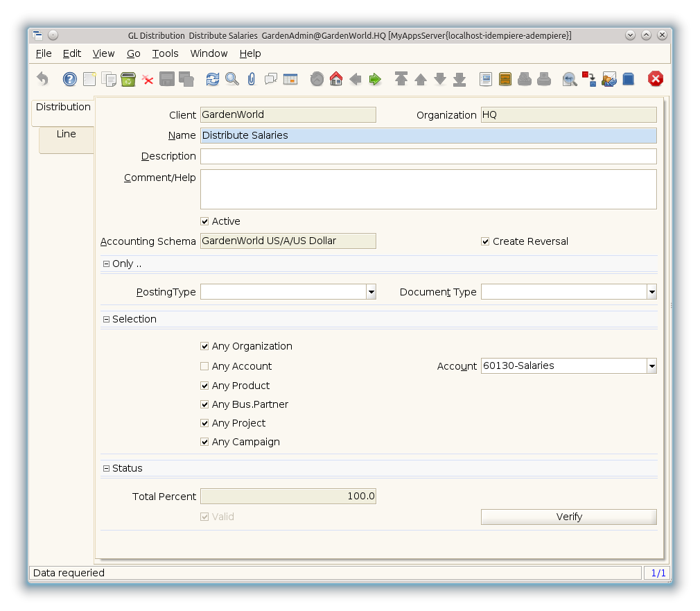Open the Document Type dropdown
The width and height of the screenshot is (700, 611).
tap(651, 292)
